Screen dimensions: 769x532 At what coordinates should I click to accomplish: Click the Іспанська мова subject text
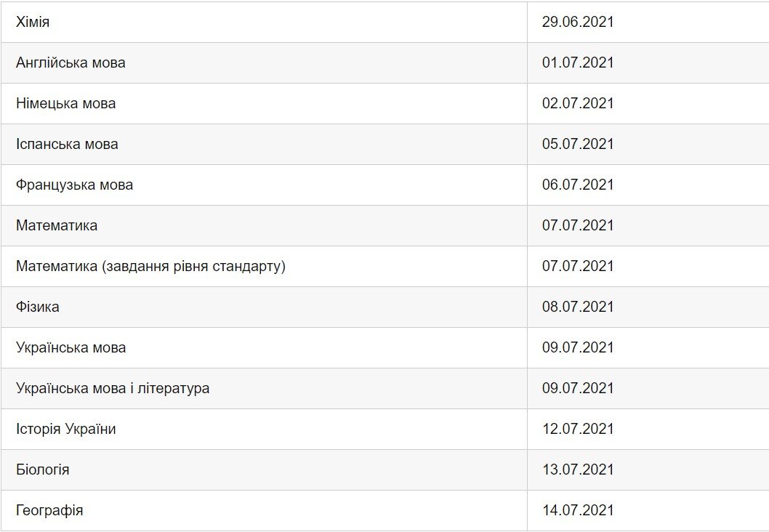(x=67, y=144)
